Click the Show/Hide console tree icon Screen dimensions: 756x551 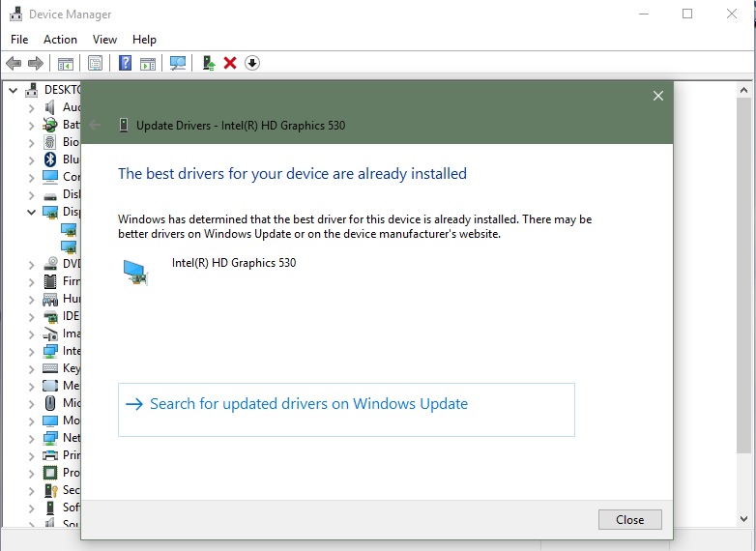66,63
